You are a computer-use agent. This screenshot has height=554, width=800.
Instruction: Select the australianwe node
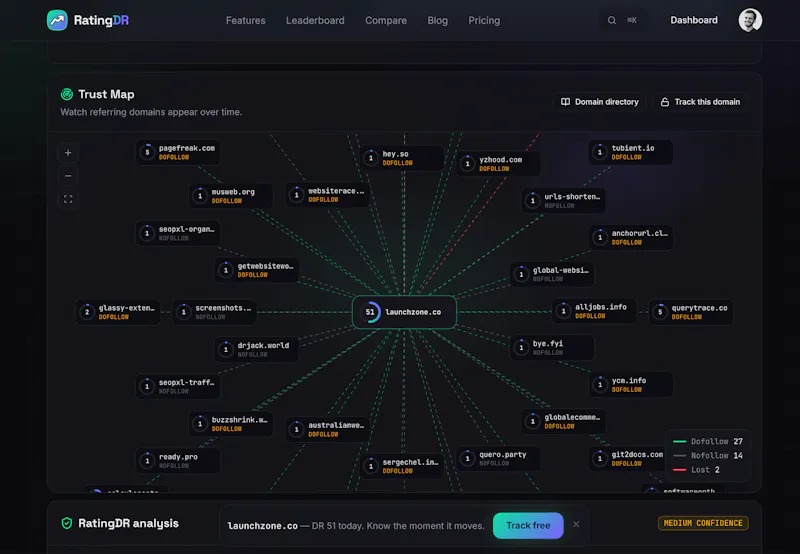[328, 429]
